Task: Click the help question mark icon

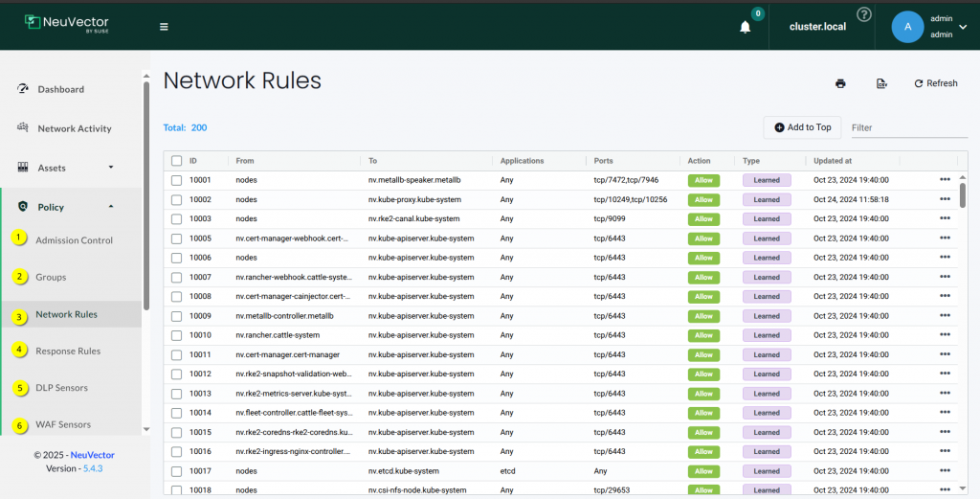Action: (864, 14)
